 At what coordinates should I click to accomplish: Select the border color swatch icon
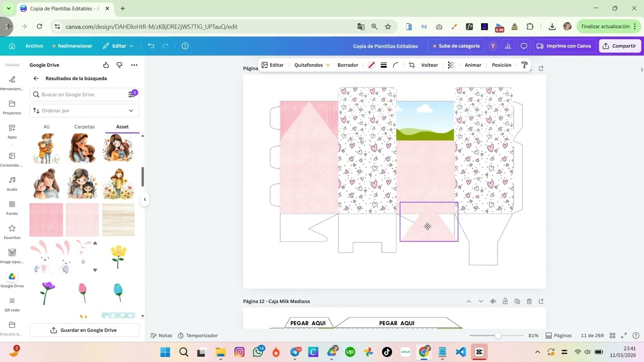coord(371,65)
